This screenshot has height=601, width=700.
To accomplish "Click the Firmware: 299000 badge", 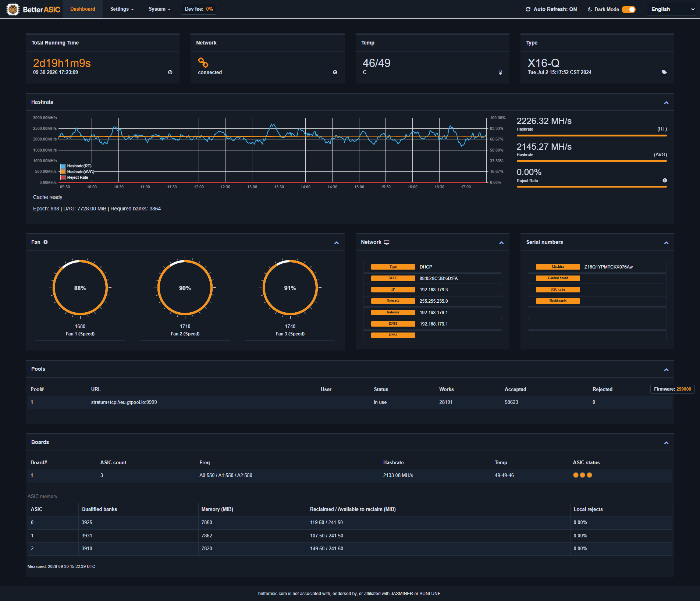I will [672, 389].
